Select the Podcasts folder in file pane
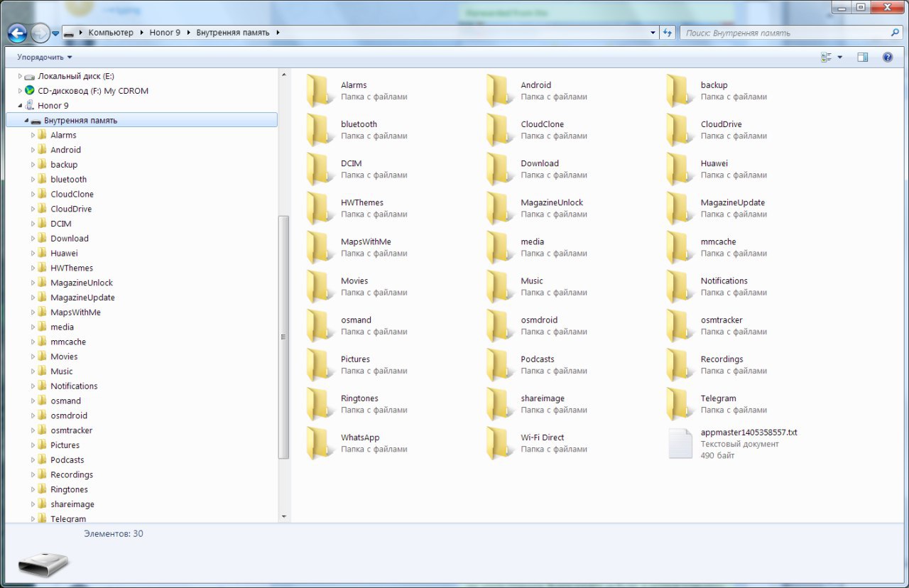The height and width of the screenshot is (588, 909). pyautogui.click(x=538, y=364)
